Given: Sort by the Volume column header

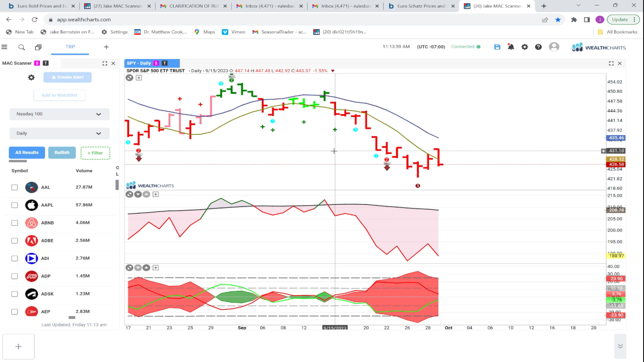Looking at the screenshot, I should tap(84, 171).
